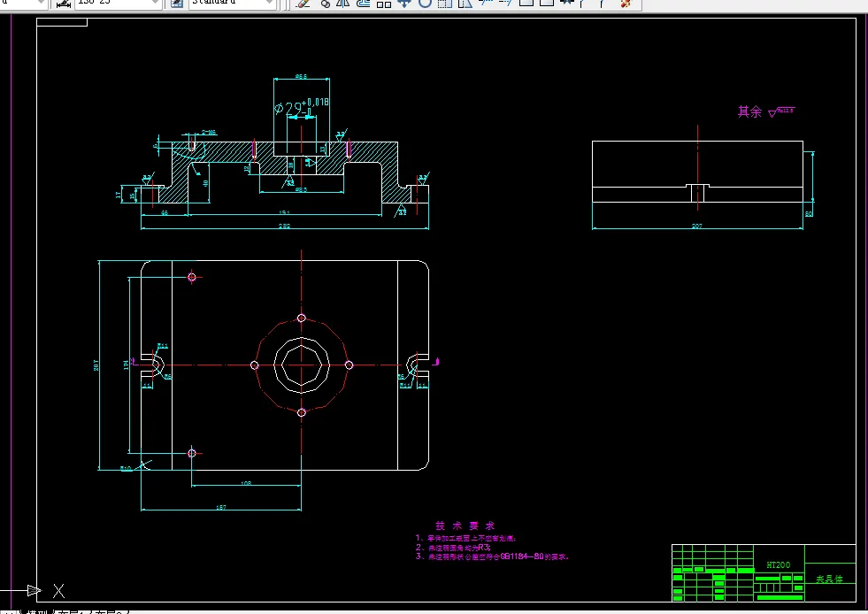
Task: Select the right hole on the bolt circle
Action: click(349, 365)
